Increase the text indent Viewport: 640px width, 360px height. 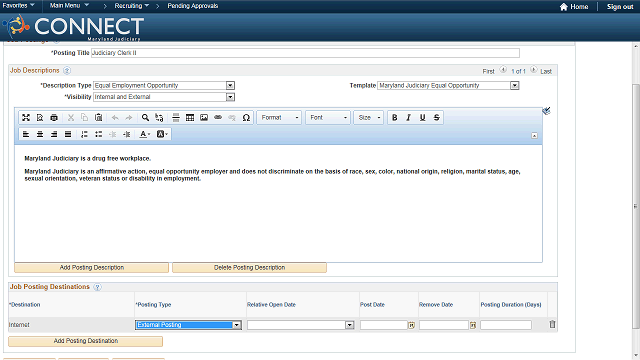(x=127, y=134)
